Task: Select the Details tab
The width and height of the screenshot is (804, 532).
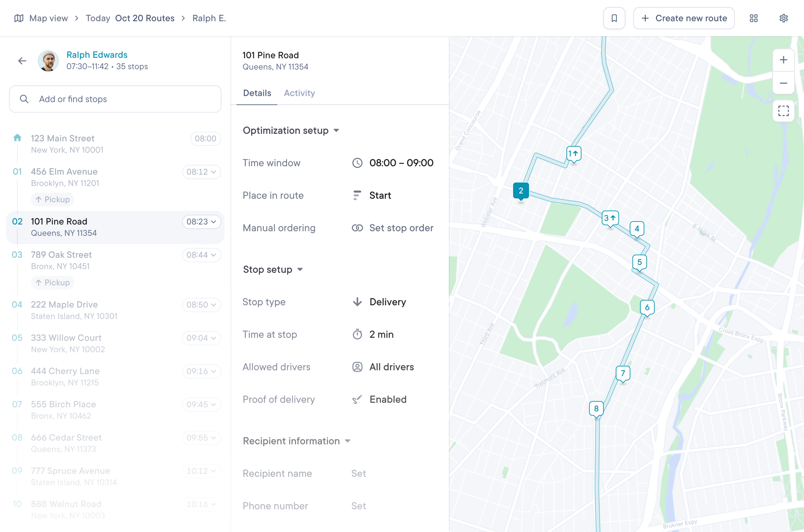Action: [x=257, y=93]
